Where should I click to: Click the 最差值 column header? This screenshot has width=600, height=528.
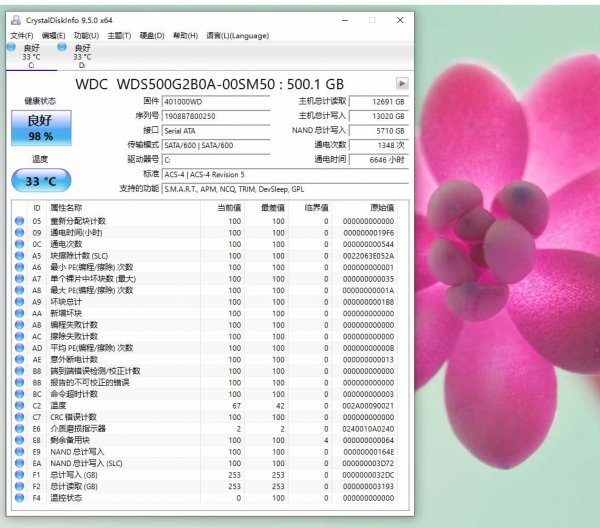click(273, 208)
